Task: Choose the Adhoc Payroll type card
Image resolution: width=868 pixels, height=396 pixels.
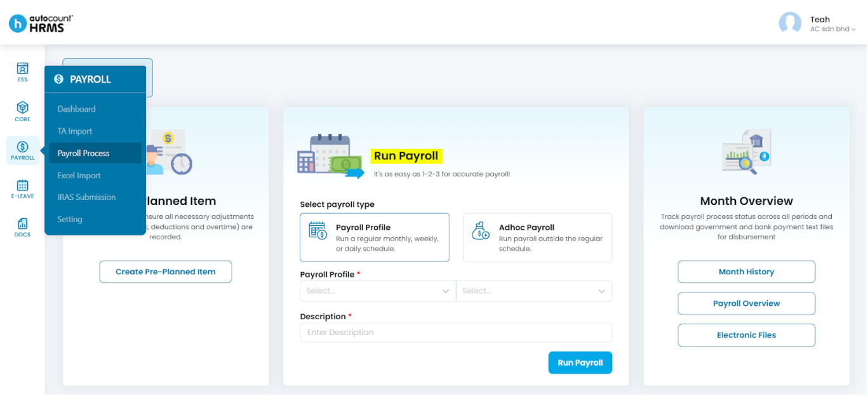Action: tap(537, 237)
